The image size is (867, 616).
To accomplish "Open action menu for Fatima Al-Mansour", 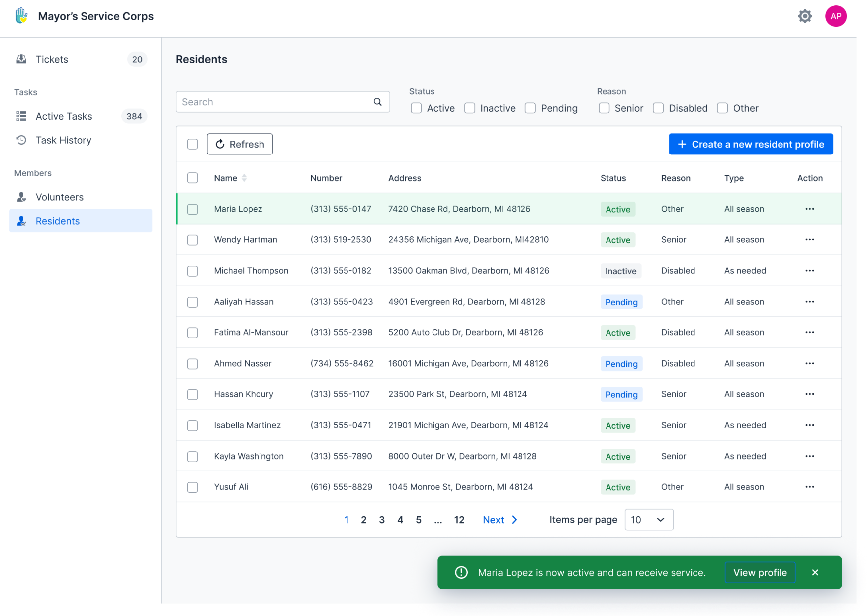I will [810, 332].
